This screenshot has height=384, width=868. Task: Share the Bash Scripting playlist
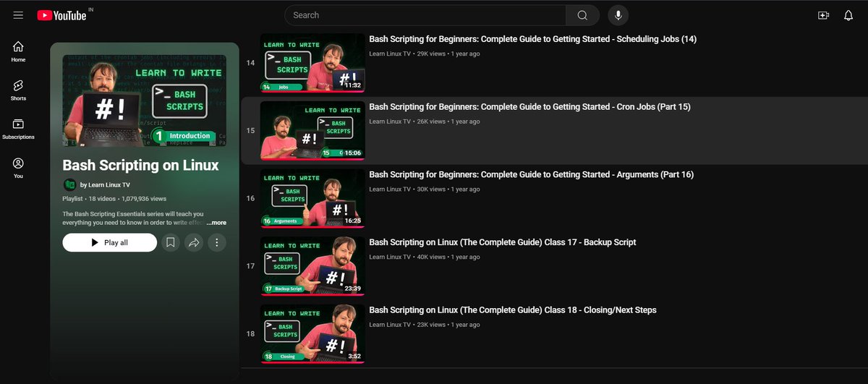194,242
